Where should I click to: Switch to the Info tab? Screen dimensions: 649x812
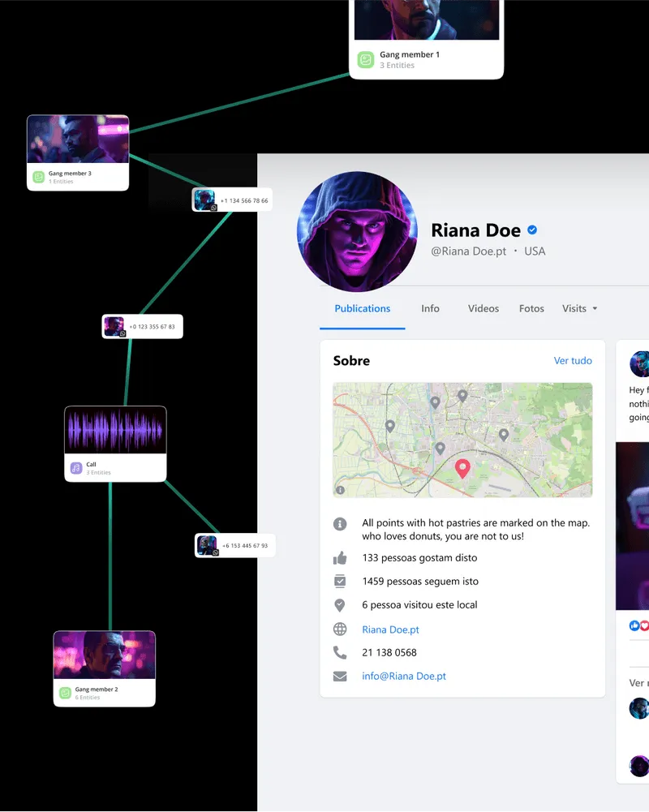click(x=430, y=308)
